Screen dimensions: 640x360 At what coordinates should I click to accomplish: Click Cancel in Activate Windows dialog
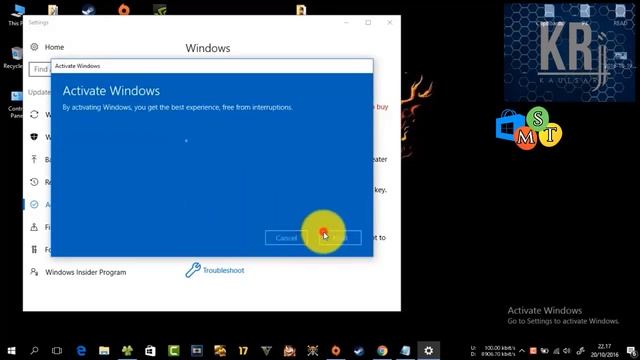[286, 238]
